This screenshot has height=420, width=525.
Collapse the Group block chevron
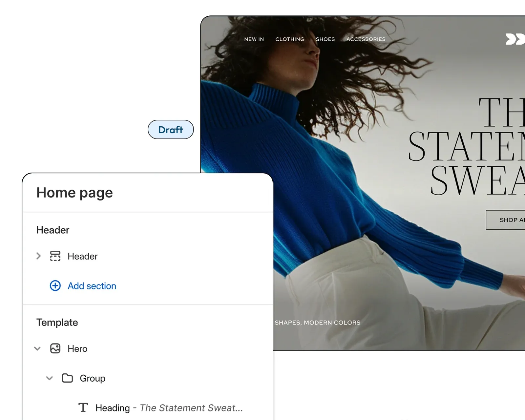(50, 378)
